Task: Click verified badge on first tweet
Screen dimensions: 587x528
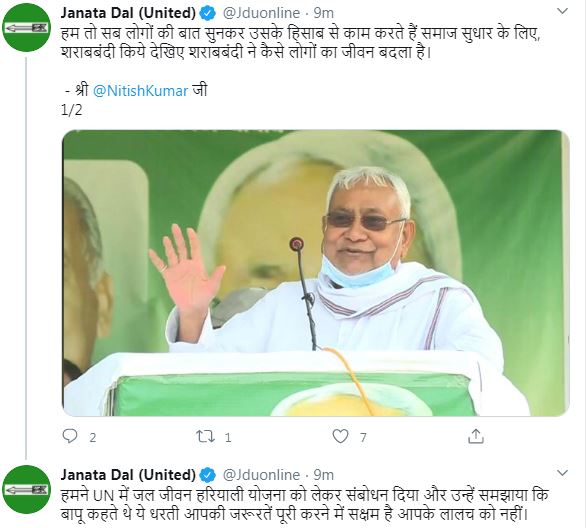Action: point(208,13)
